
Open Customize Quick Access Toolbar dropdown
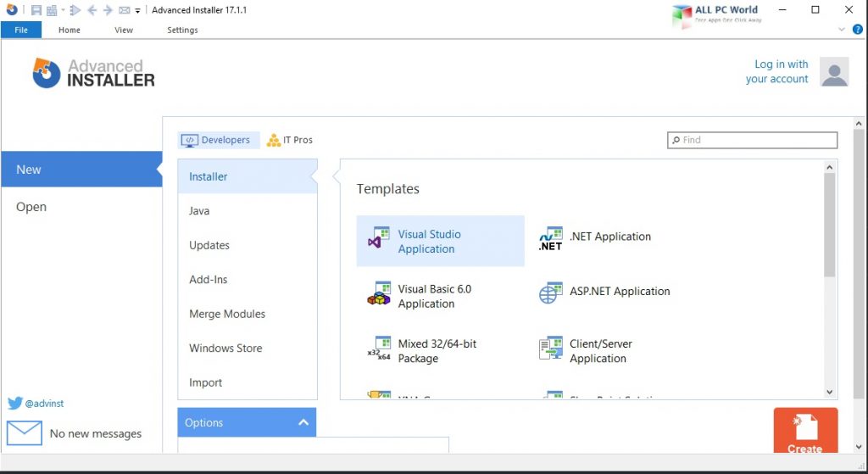click(x=137, y=10)
